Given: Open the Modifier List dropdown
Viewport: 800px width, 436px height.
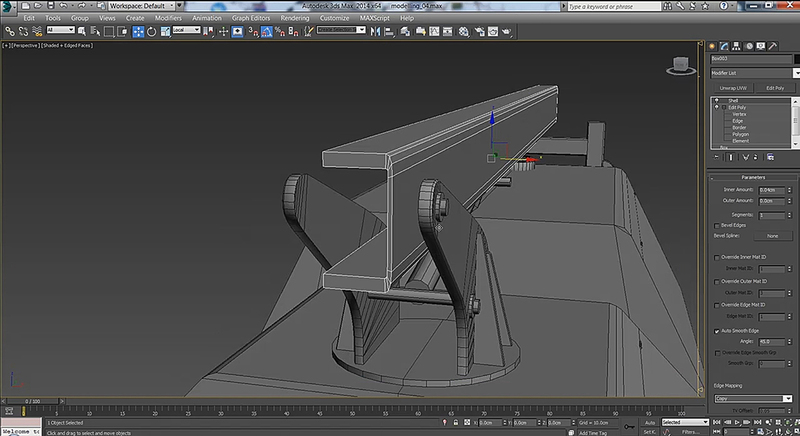Looking at the screenshot, I should (753, 72).
